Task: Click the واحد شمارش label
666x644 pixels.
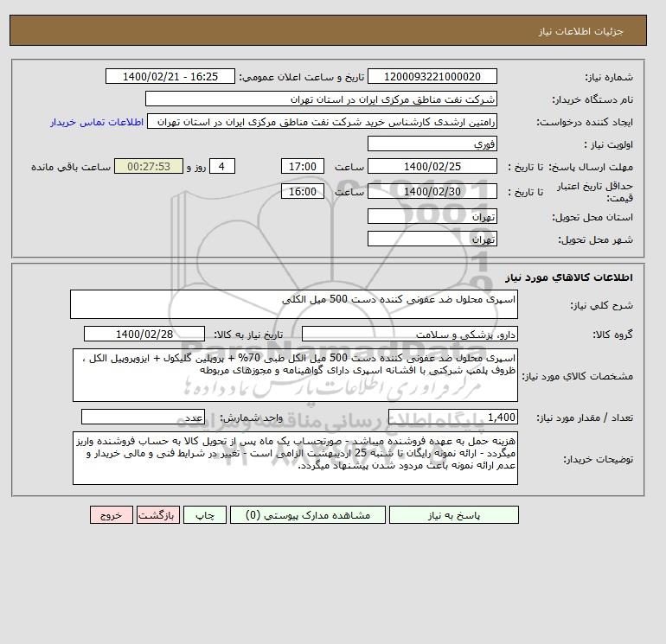Action: (251, 418)
